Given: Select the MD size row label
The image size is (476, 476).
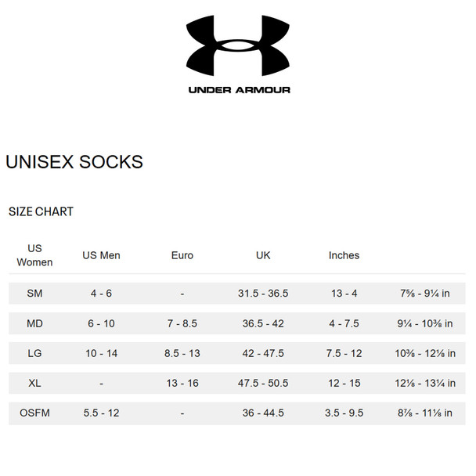Looking at the screenshot, I should click(x=34, y=323).
